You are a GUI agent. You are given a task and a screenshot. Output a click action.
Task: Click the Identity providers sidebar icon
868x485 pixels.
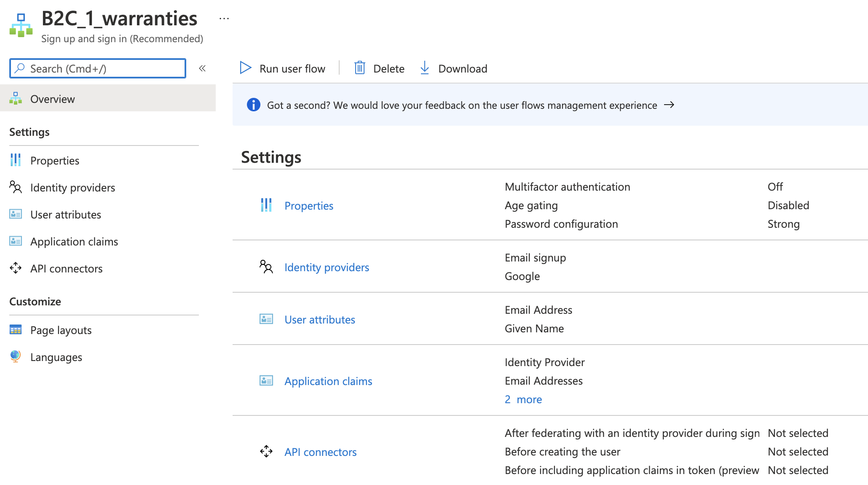pyautogui.click(x=16, y=187)
